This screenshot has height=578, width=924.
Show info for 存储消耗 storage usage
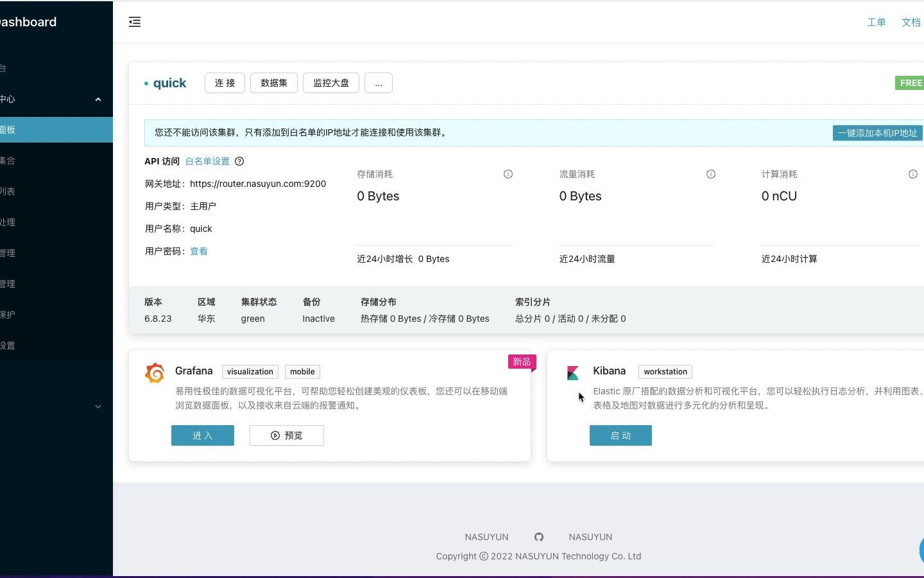(x=508, y=174)
